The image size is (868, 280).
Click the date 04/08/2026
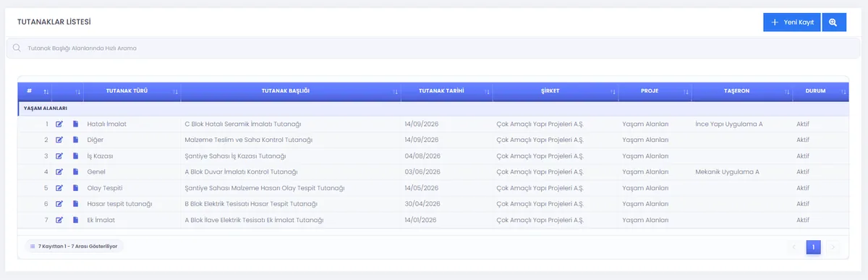422,156
